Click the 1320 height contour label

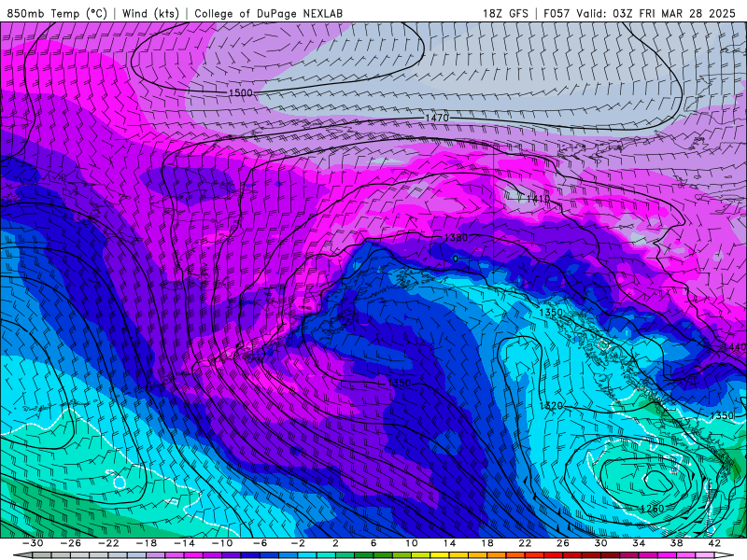[551, 406]
